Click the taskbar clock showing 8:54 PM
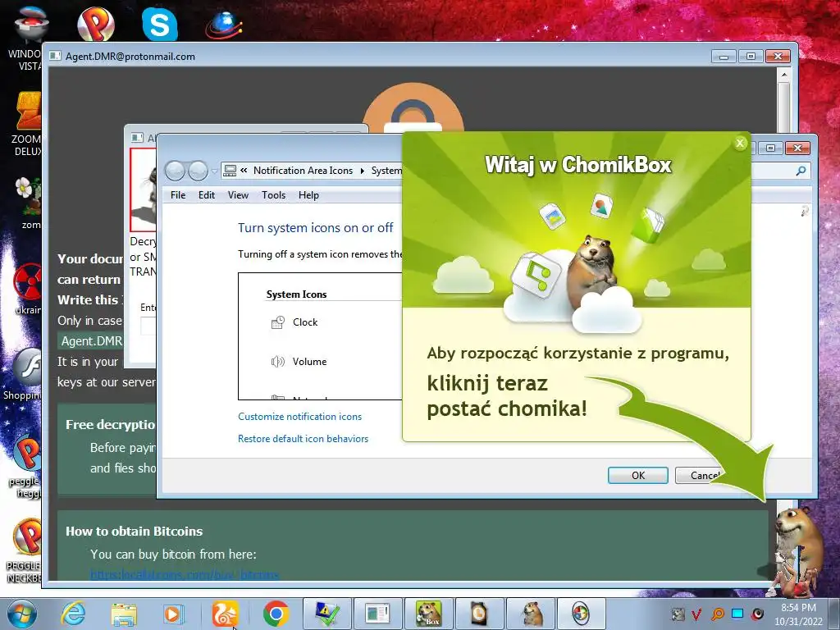This screenshot has height=630, width=840. [798, 614]
